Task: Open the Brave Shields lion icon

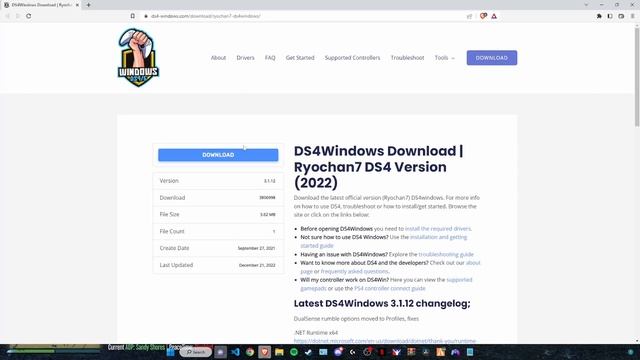Action: (x=483, y=16)
